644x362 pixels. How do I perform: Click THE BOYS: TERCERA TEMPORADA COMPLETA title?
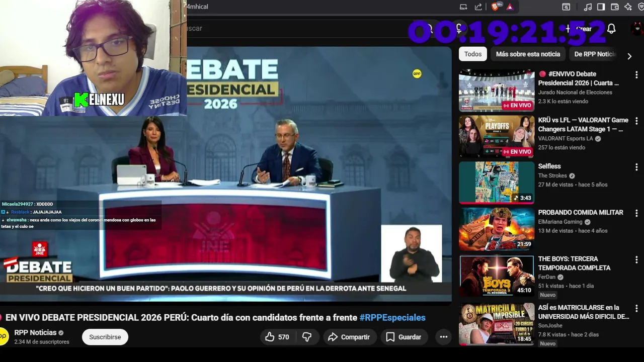574,263
